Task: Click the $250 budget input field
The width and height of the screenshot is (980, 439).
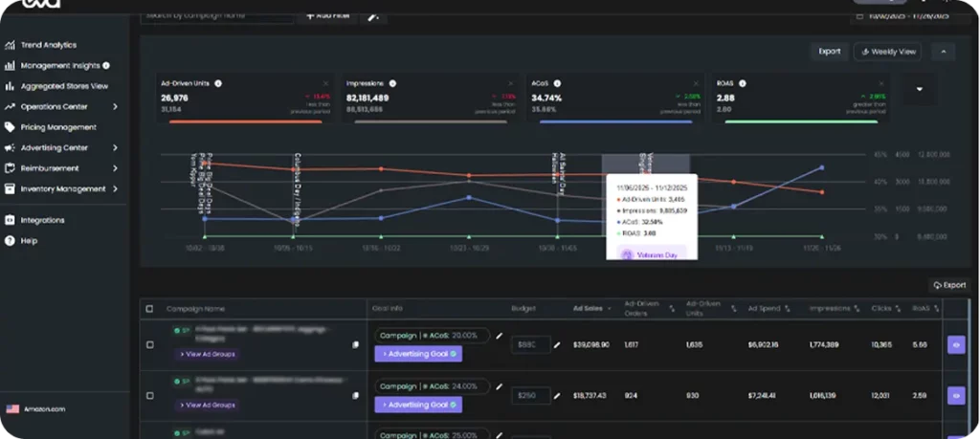Action: (x=530, y=395)
